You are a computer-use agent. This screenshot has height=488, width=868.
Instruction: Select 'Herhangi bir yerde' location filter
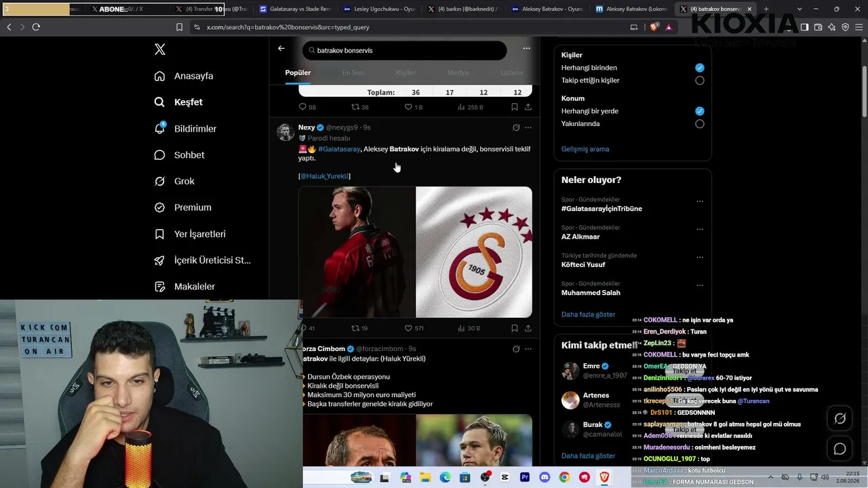point(700,111)
